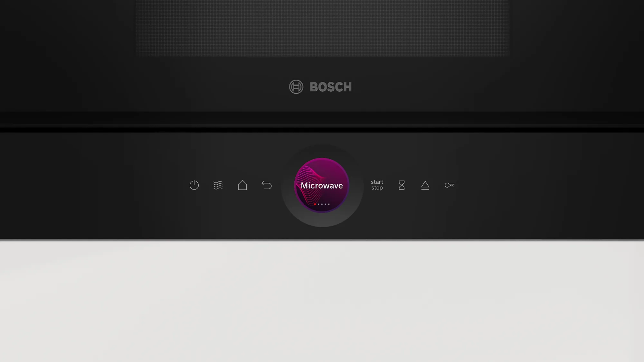Image resolution: width=644 pixels, height=362 pixels.
Task: Click the Microwave mode selector dial
Action: click(322, 185)
